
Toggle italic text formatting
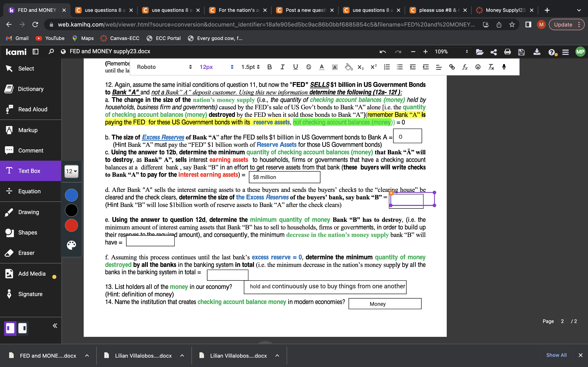pos(282,67)
